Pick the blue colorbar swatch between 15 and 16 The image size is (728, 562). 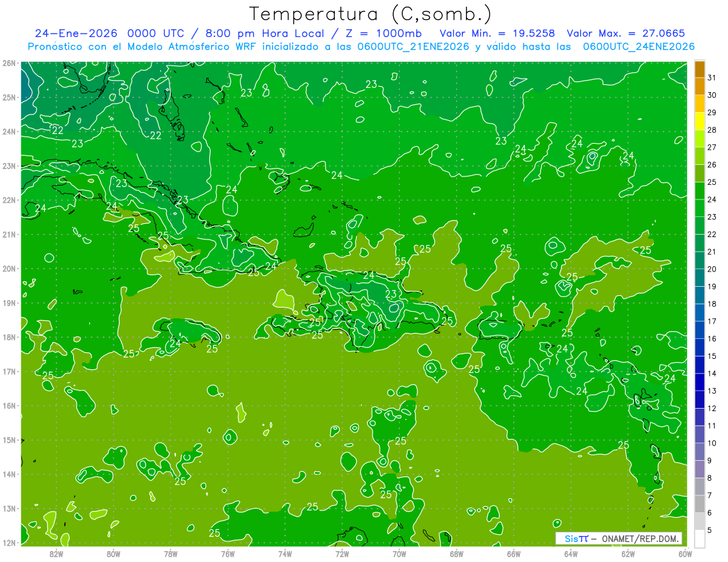tap(699, 347)
